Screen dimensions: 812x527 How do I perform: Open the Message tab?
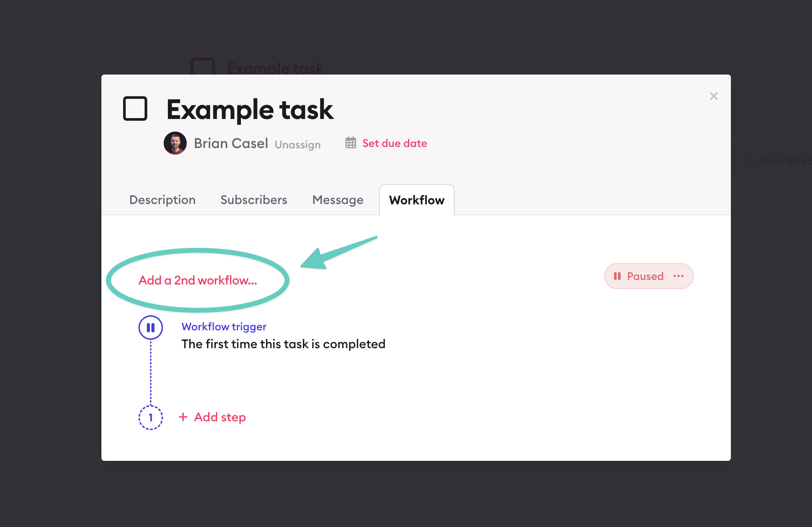click(337, 200)
